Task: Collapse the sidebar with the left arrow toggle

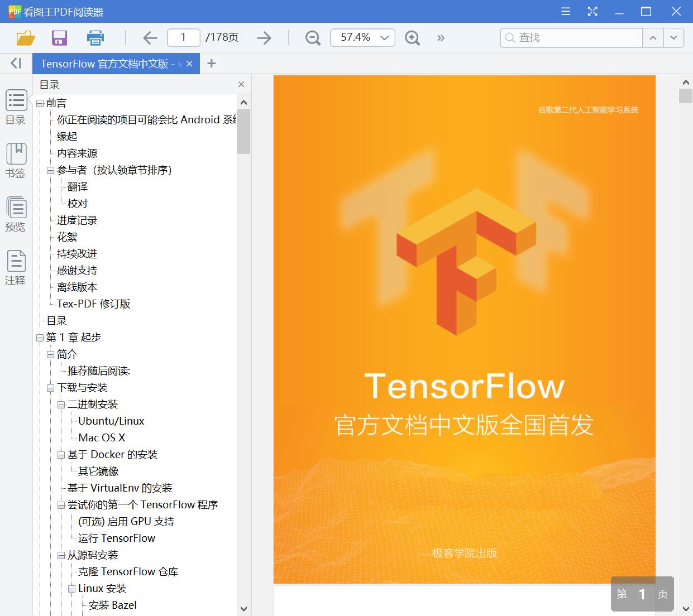Action: tap(16, 63)
